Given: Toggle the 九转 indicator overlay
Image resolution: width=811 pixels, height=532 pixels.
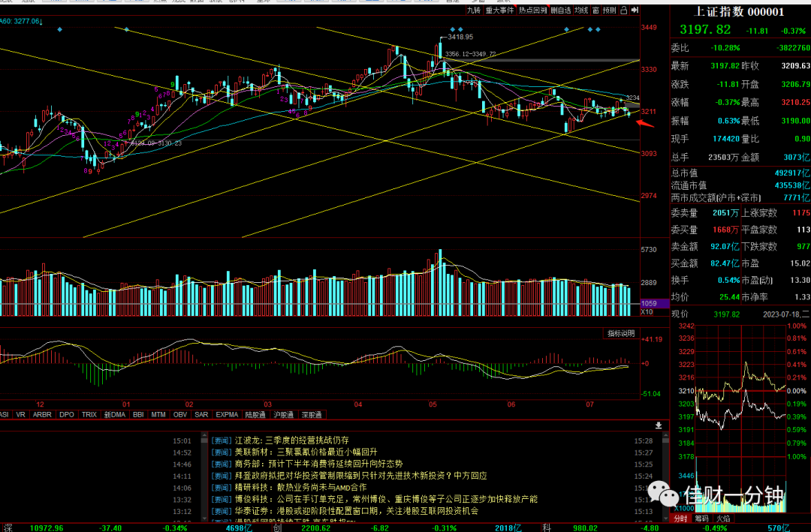Looking at the screenshot, I should coord(473,11).
